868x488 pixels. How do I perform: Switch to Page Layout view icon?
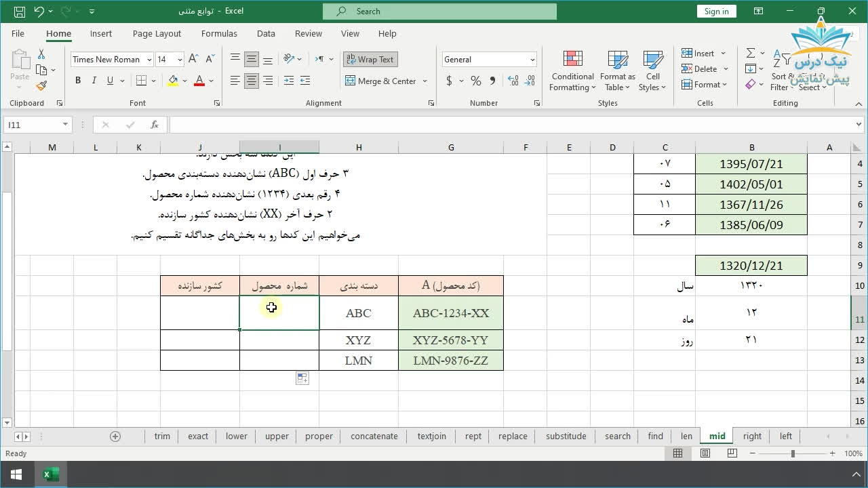click(705, 453)
